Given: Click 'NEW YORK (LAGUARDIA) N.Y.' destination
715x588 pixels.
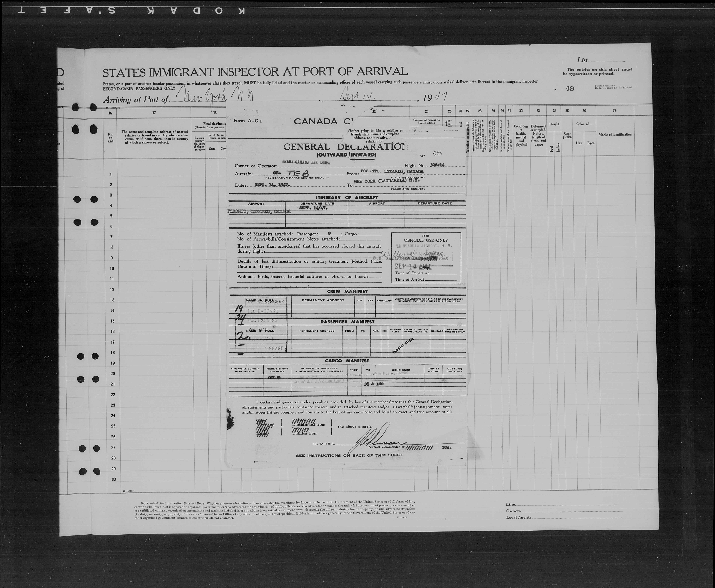Looking at the screenshot, I should pyautogui.click(x=387, y=181).
